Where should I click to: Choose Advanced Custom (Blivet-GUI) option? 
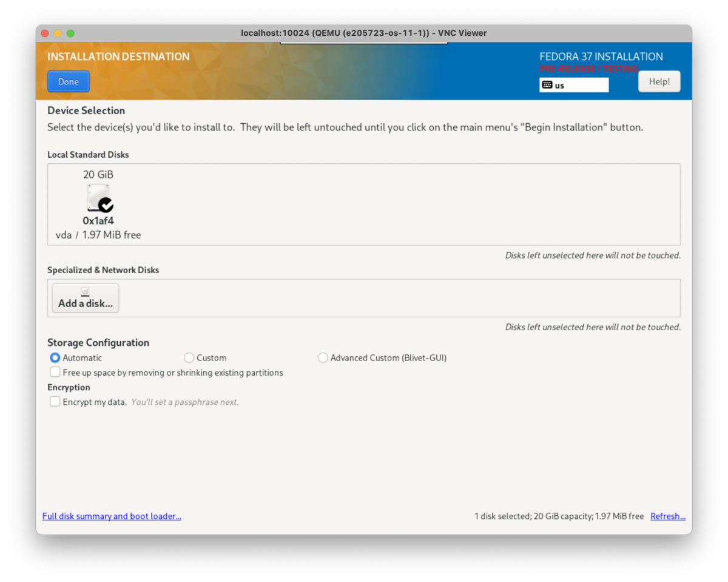pyautogui.click(x=323, y=358)
